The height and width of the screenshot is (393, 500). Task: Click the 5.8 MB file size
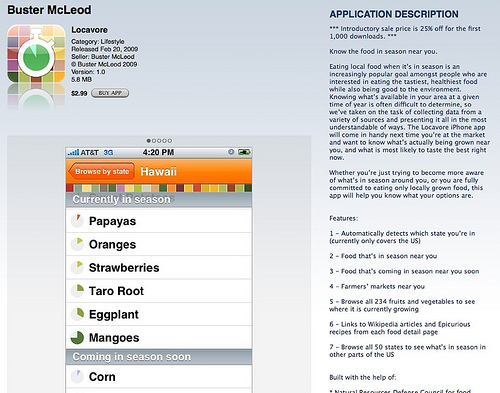(x=81, y=80)
